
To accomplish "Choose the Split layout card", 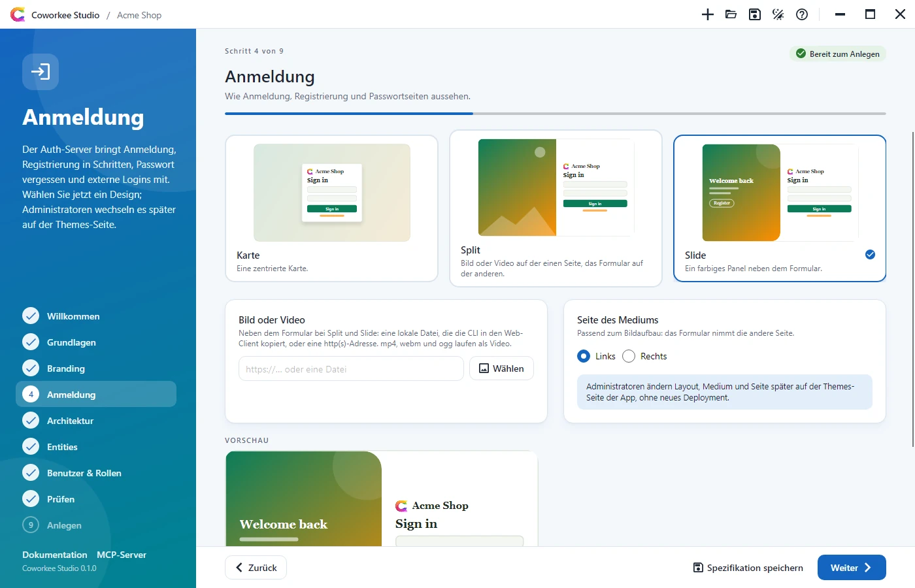I will point(556,208).
